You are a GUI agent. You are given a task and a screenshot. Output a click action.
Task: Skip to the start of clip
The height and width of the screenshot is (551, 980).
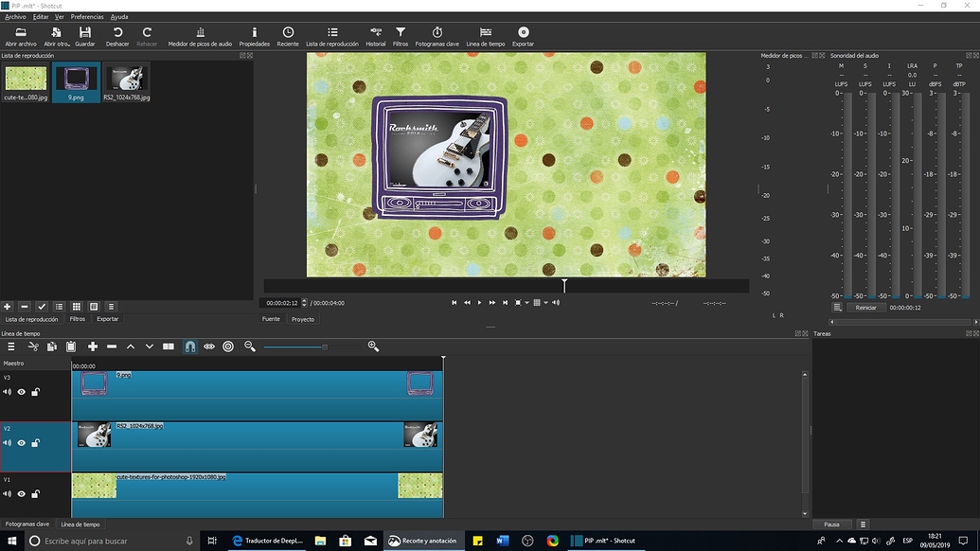pyautogui.click(x=454, y=303)
